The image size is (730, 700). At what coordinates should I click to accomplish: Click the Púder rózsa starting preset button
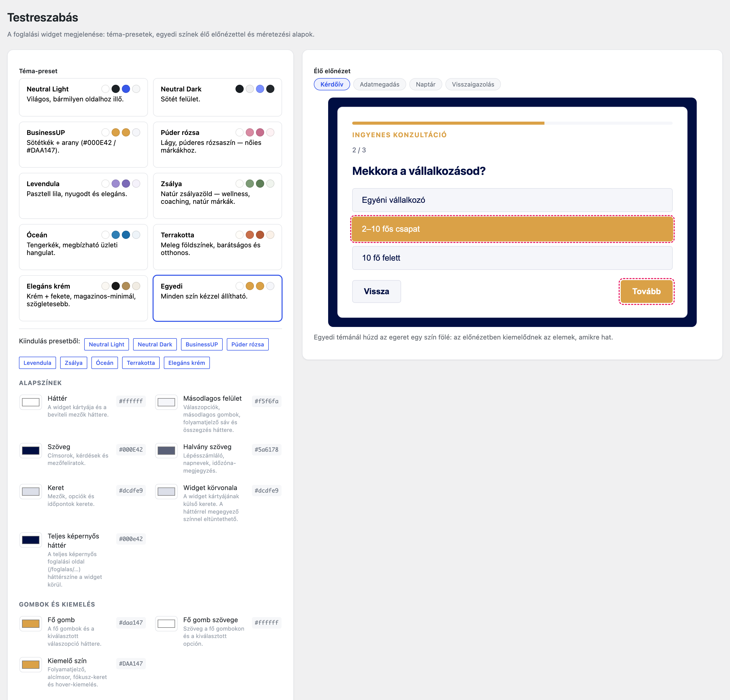pos(248,344)
